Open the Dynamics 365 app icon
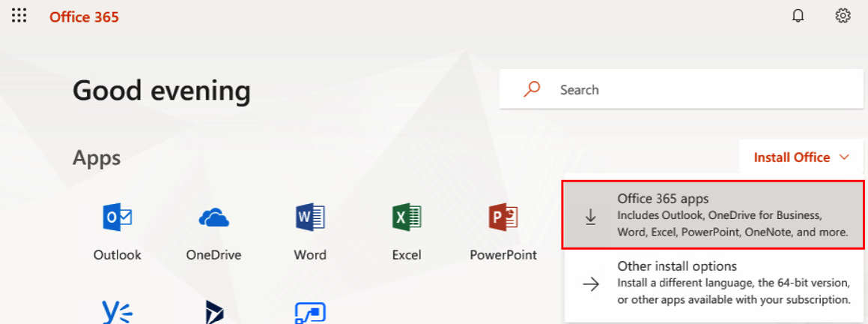 pyautogui.click(x=213, y=312)
